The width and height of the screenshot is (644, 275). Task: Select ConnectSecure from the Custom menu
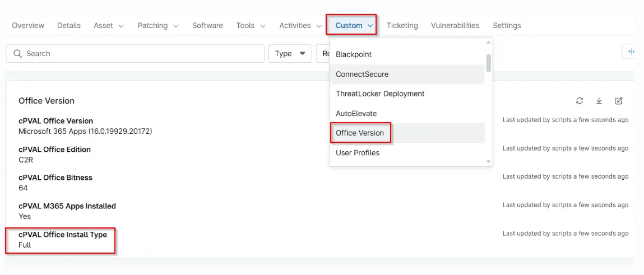[407, 74]
